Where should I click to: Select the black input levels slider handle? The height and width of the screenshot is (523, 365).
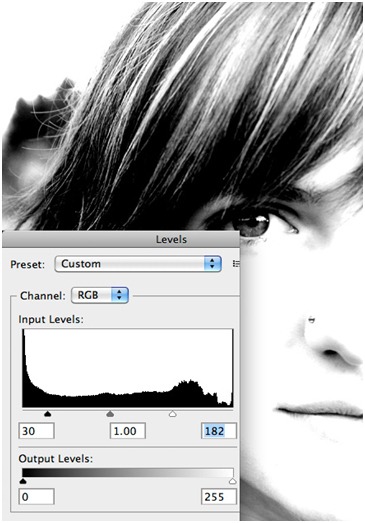coord(48,414)
